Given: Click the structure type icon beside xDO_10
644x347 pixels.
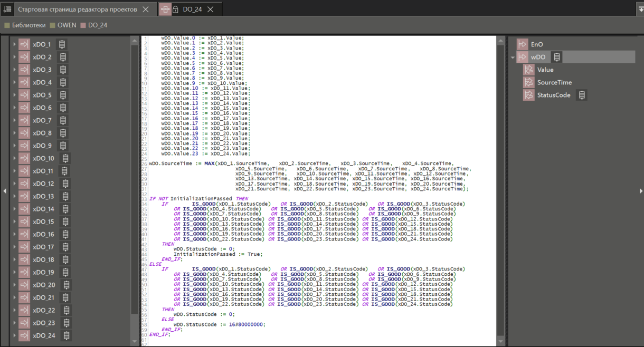Looking at the screenshot, I should pos(65,158).
